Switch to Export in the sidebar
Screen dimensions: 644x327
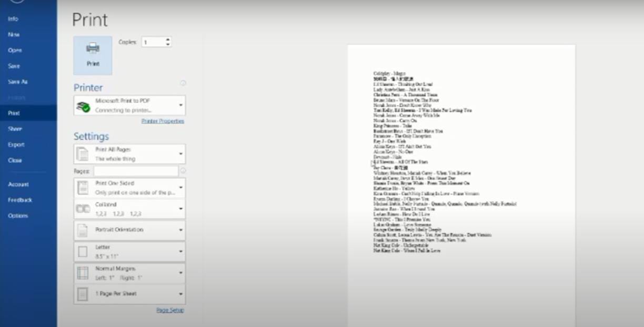(x=17, y=144)
